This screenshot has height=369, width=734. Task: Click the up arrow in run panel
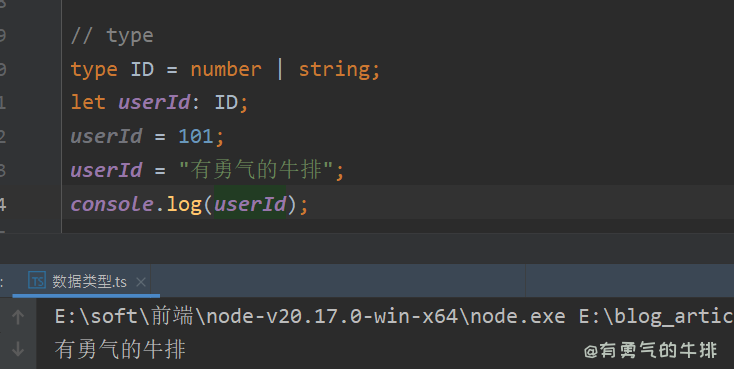coord(18,317)
